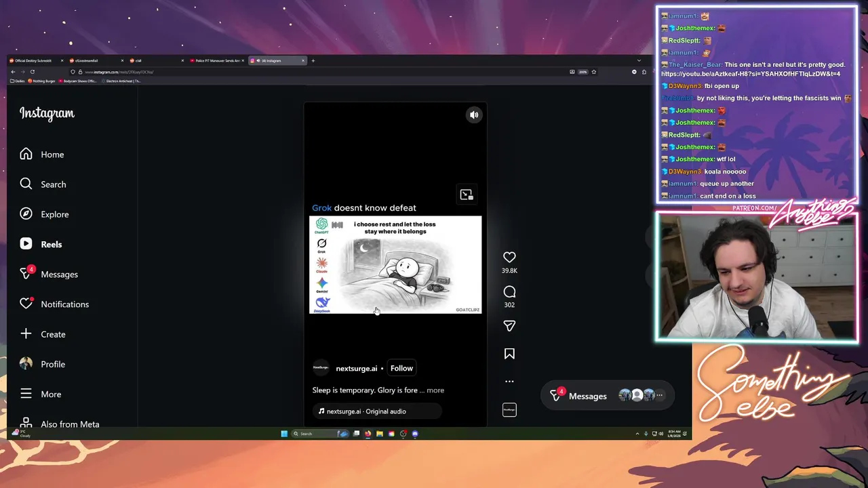Image resolution: width=868 pixels, height=488 pixels.
Task: Open the Nothing Burger bookmark
Action: coord(41,81)
